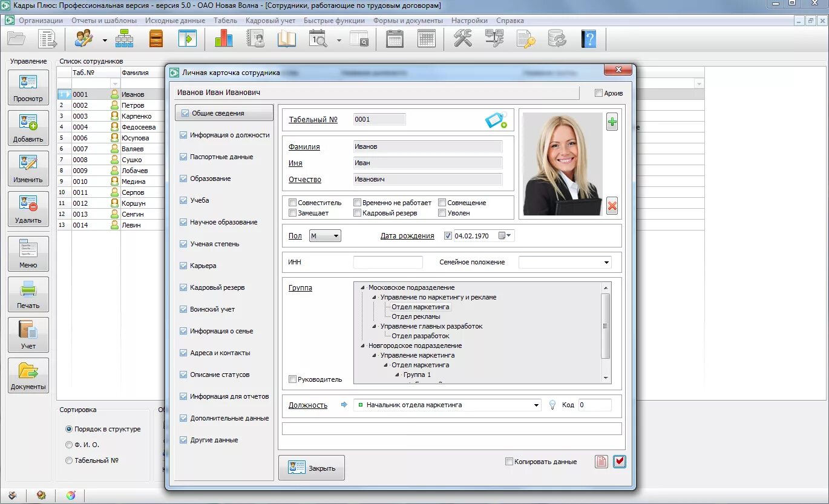829x504 pixels.
Task: Open the employees (two people) toolbar icon
Action: 84,39
